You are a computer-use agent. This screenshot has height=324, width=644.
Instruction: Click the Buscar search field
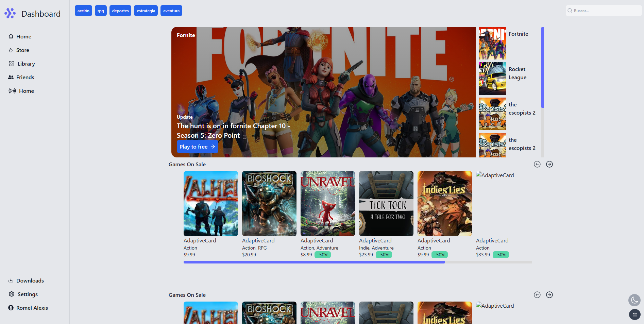(604, 11)
